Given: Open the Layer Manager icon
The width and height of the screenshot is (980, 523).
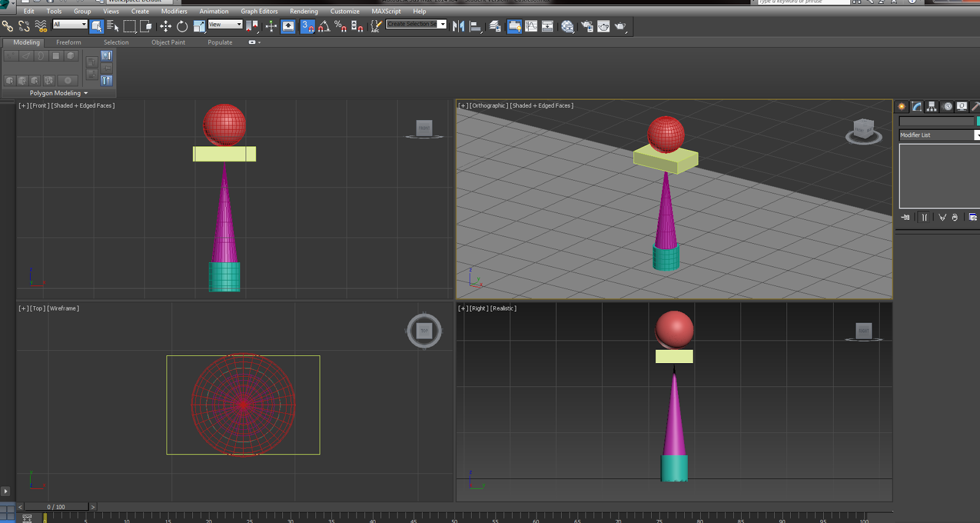Looking at the screenshot, I should coord(495,26).
